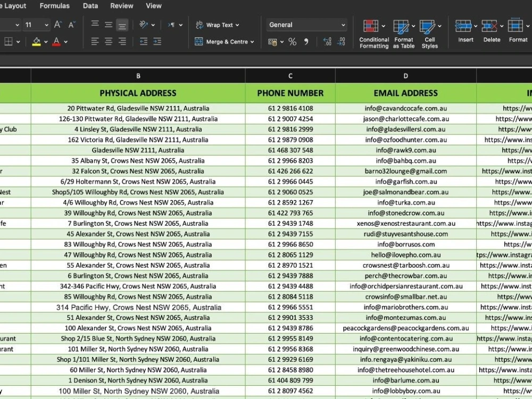Select the PHYSICAL ADDRESS header cell

click(138, 93)
